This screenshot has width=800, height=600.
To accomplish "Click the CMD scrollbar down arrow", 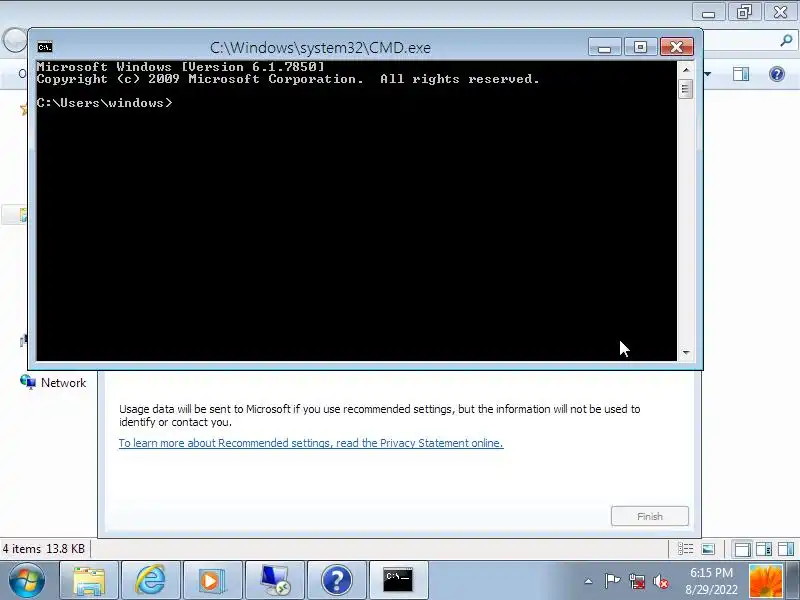I will pos(686,353).
